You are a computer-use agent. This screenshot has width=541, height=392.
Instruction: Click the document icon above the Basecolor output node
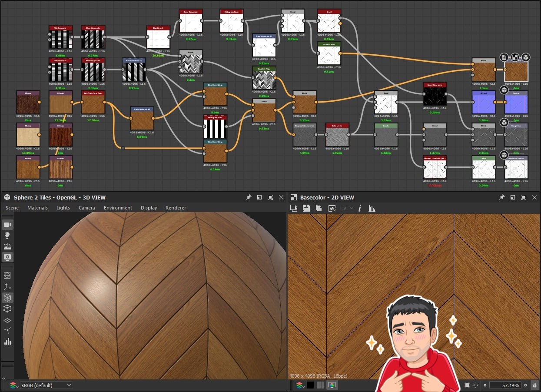pyautogui.click(x=504, y=57)
